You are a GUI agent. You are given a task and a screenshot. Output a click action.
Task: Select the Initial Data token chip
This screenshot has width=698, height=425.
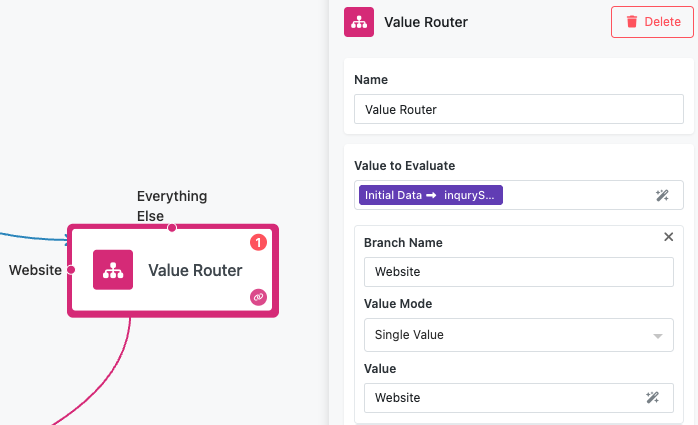(x=430, y=195)
